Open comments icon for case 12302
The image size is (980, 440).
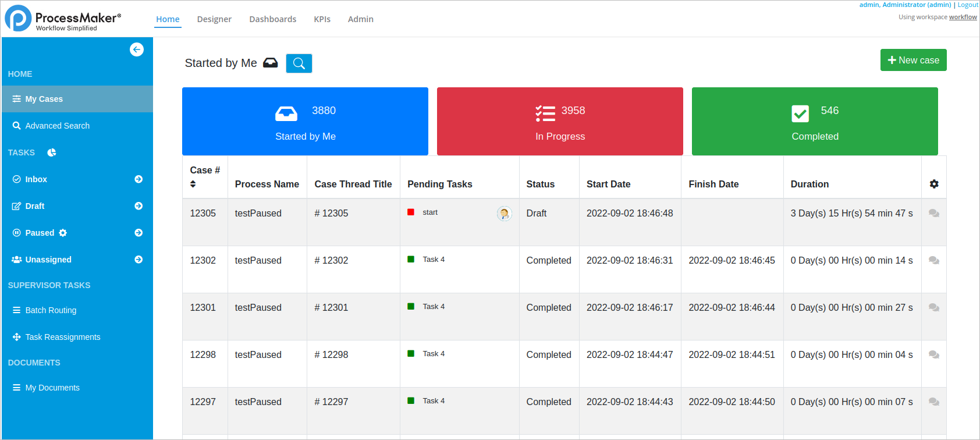pyautogui.click(x=934, y=261)
